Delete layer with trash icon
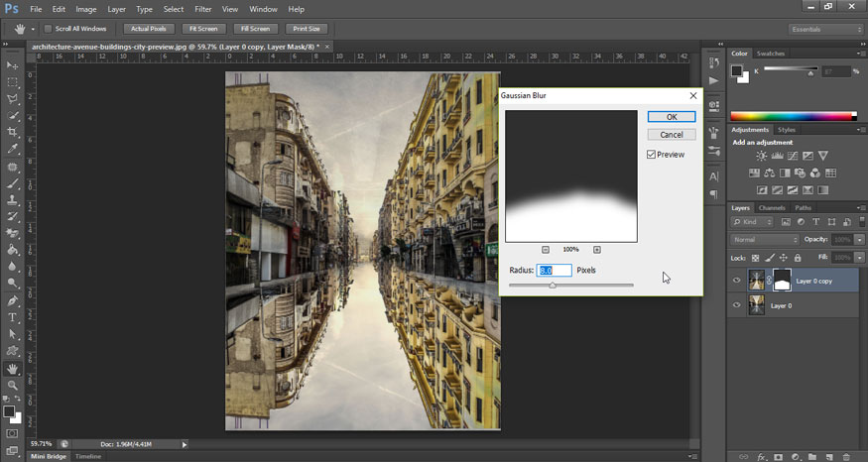 [x=846, y=457]
